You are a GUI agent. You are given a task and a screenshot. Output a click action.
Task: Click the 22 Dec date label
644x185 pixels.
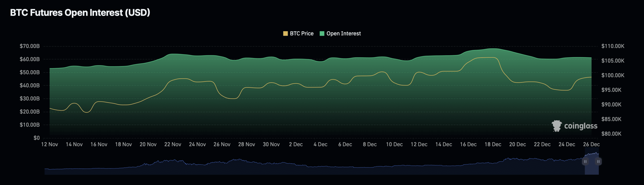point(542,144)
